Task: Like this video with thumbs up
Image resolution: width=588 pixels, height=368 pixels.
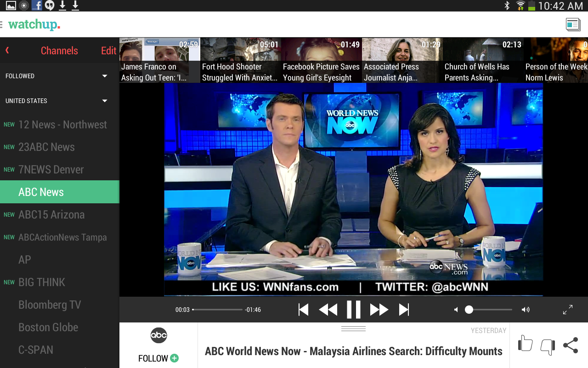Action: pos(525,344)
